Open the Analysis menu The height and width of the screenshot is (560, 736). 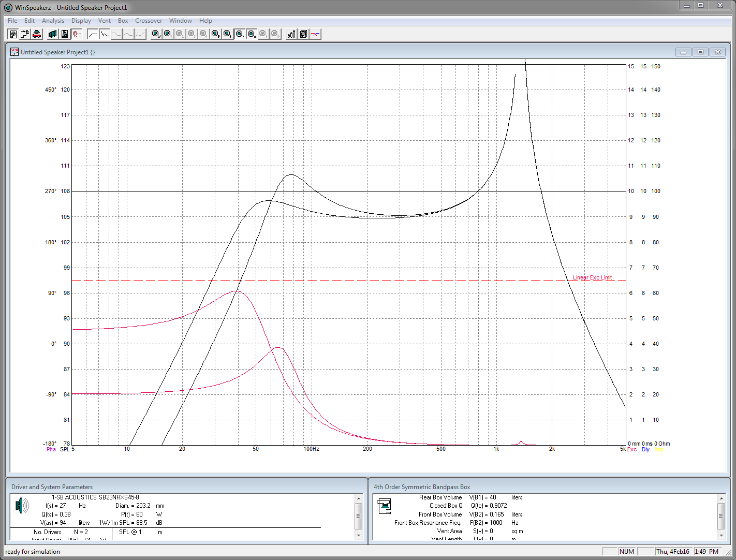point(53,21)
